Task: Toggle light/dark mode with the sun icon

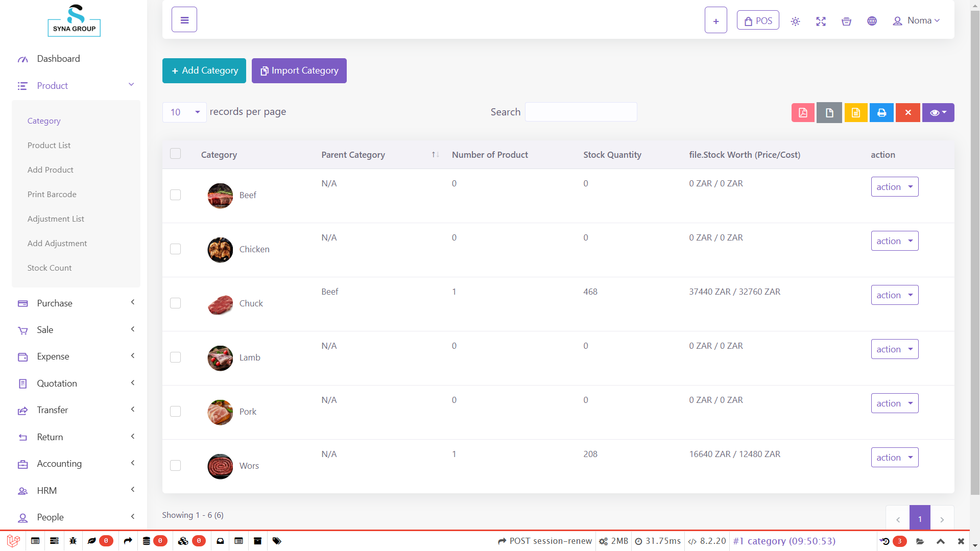Action: tap(795, 21)
